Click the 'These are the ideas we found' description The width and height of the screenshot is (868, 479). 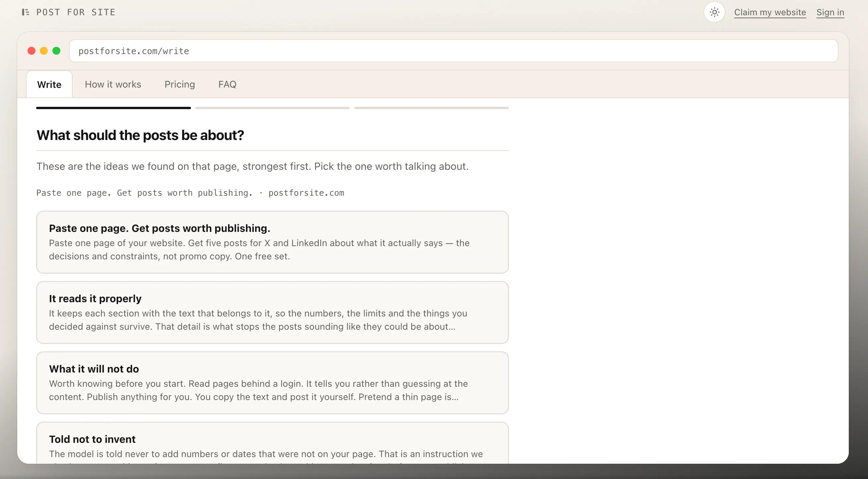click(x=252, y=166)
